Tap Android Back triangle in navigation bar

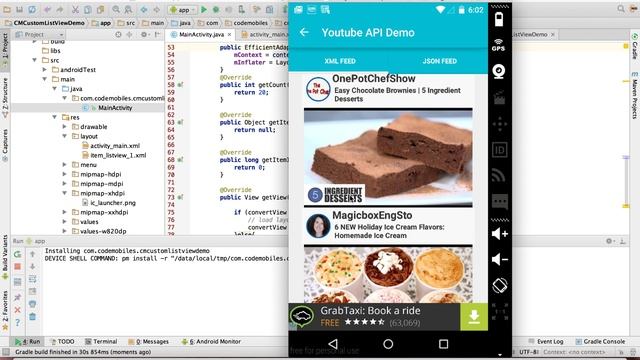pos(333,344)
